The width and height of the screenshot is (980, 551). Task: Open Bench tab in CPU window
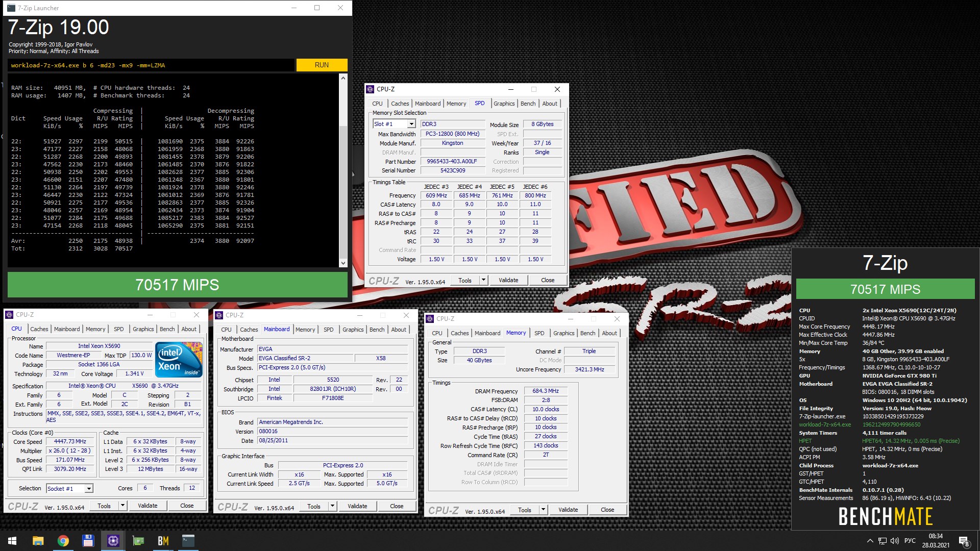167,329
